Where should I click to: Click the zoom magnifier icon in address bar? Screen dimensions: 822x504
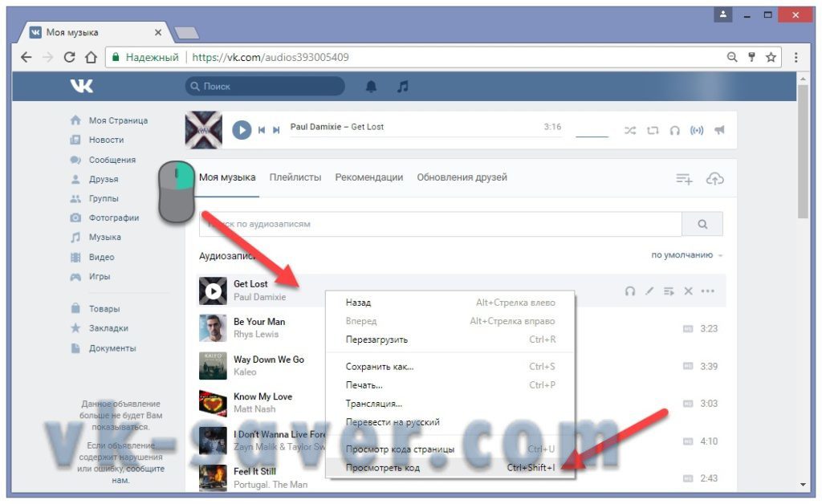732,57
